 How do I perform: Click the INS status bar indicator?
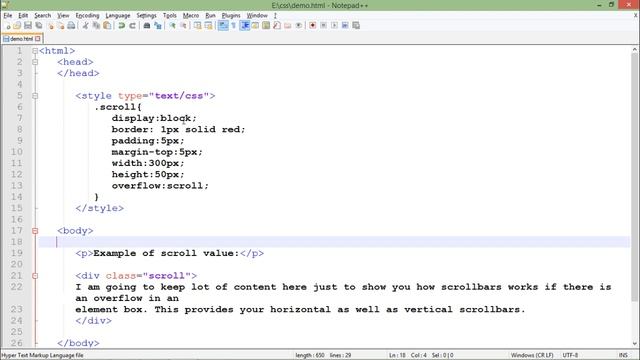coord(623,355)
